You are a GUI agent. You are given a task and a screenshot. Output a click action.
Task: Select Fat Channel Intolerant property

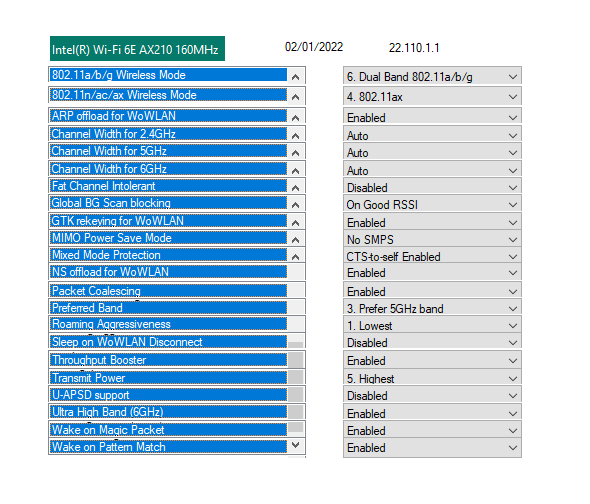[168, 186]
